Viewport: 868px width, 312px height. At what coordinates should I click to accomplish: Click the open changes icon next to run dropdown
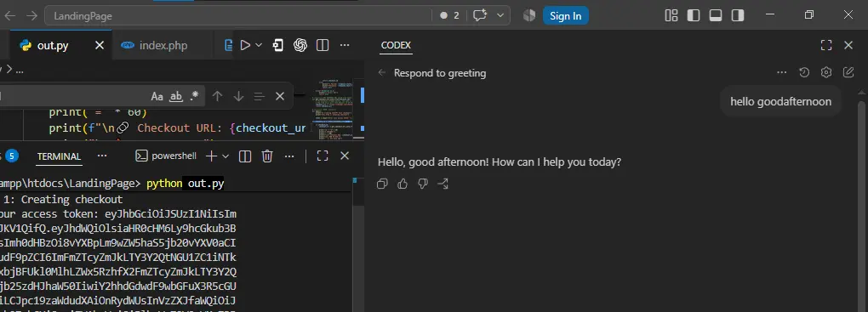point(278,45)
